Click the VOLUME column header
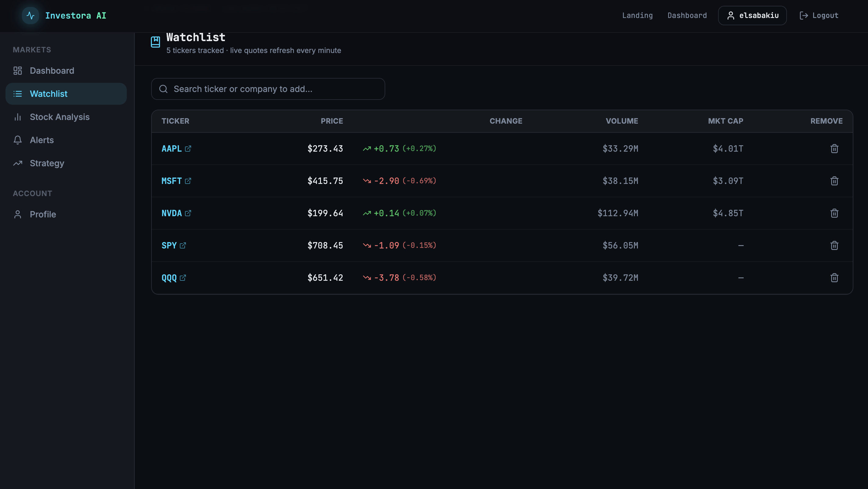 pyautogui.click(x=622, y=121)
